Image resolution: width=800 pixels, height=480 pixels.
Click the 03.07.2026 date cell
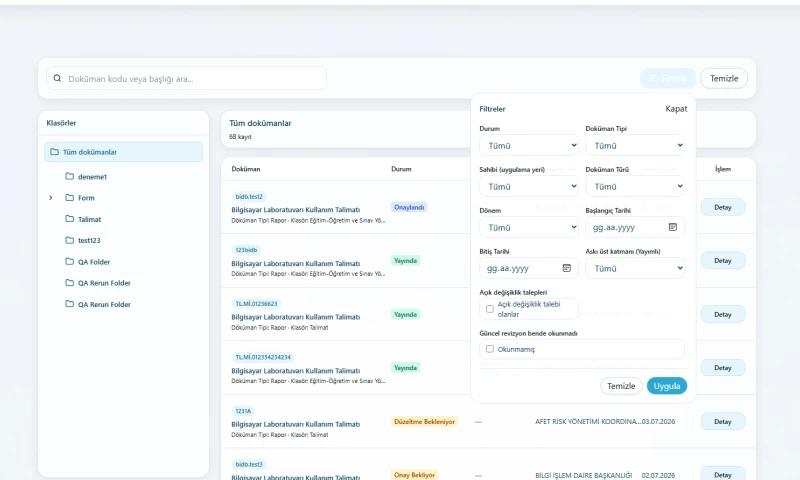click(x=658, y=421)
